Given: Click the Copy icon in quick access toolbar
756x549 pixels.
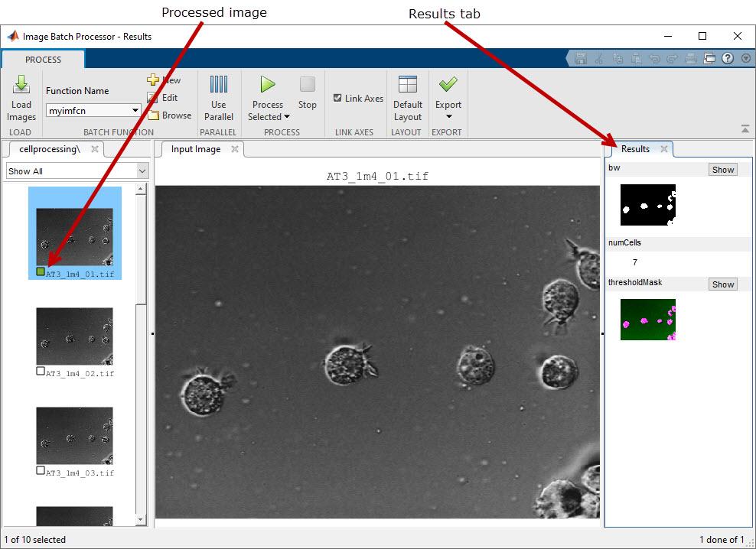Looking at the screenshot, I should click(x=618, y=59).
